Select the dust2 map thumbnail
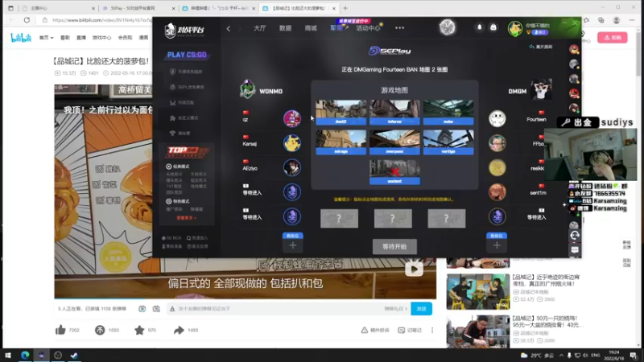Image resolution: width=644 pixels, height=362 pixels. [341, 113]
